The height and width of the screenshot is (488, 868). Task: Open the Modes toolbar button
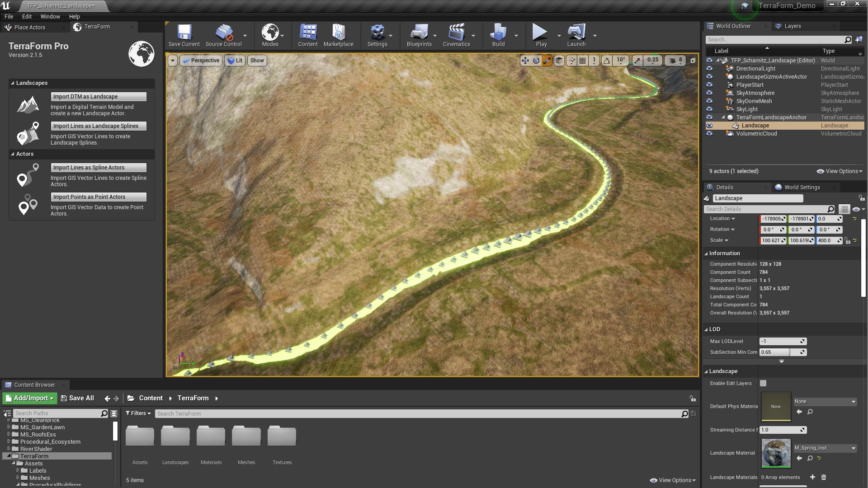pyautogui.click(x=270, y=35)
